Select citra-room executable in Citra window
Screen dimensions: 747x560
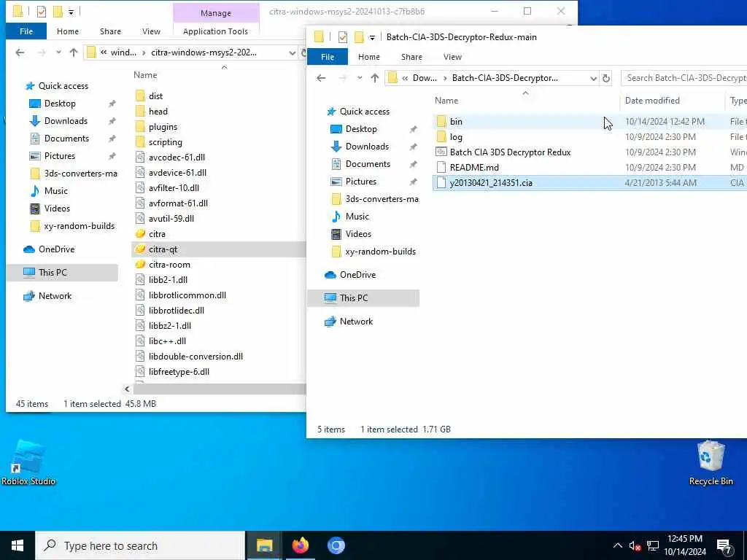point(169,264)
